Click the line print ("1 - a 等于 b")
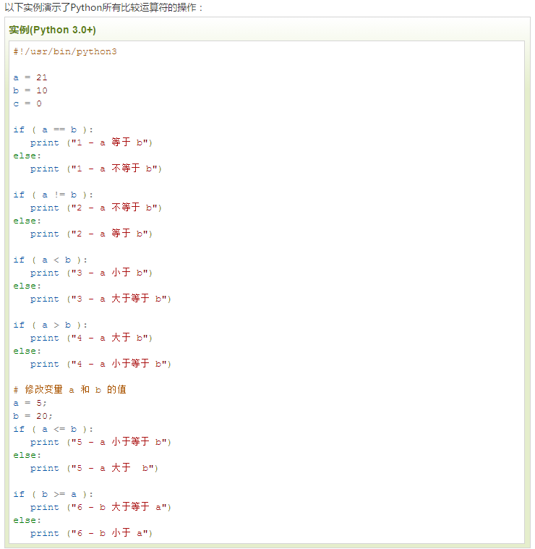The height and width of the screenshot is (549, 535). (x=91, y=143)
